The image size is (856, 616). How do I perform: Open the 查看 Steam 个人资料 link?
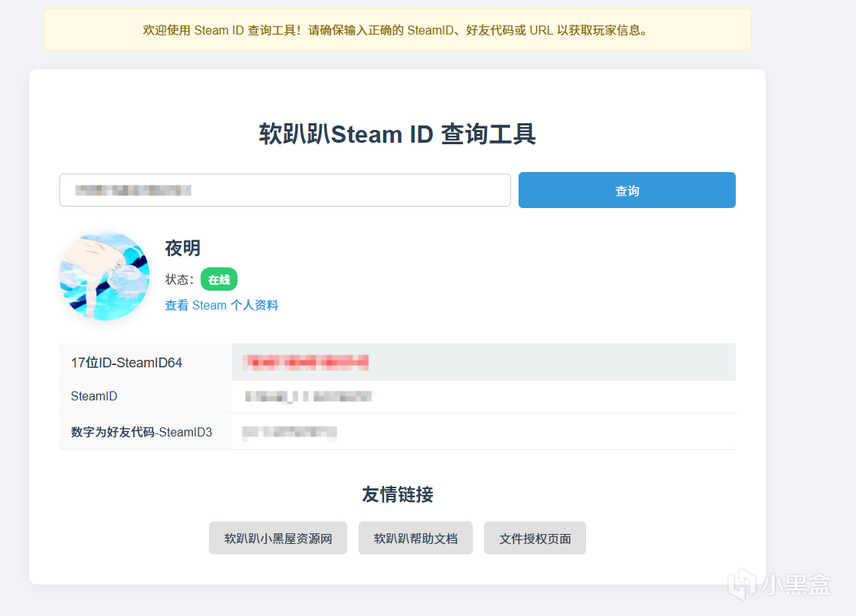[222, 305]
